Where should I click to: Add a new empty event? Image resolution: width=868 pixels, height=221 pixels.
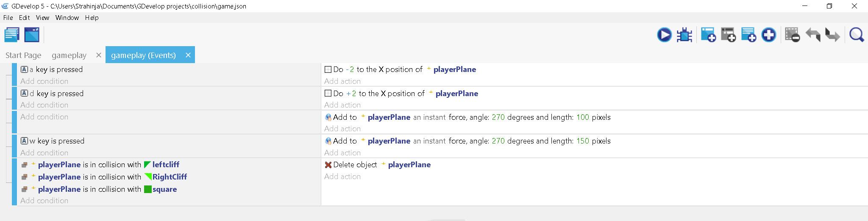point(708,35)
